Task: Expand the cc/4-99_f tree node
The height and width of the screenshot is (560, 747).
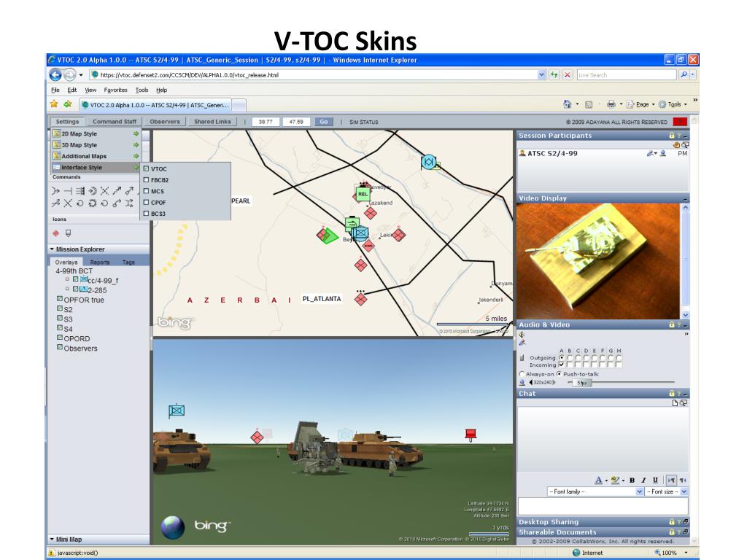Action: pos(67,279)
